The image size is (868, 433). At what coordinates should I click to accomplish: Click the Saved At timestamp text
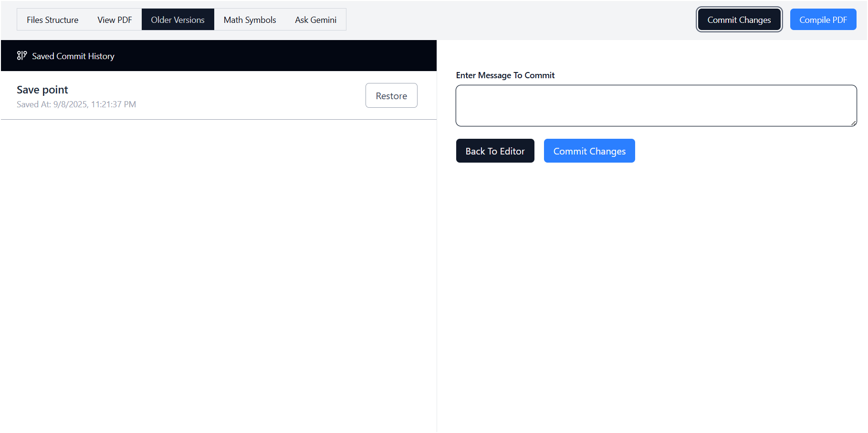76,104
